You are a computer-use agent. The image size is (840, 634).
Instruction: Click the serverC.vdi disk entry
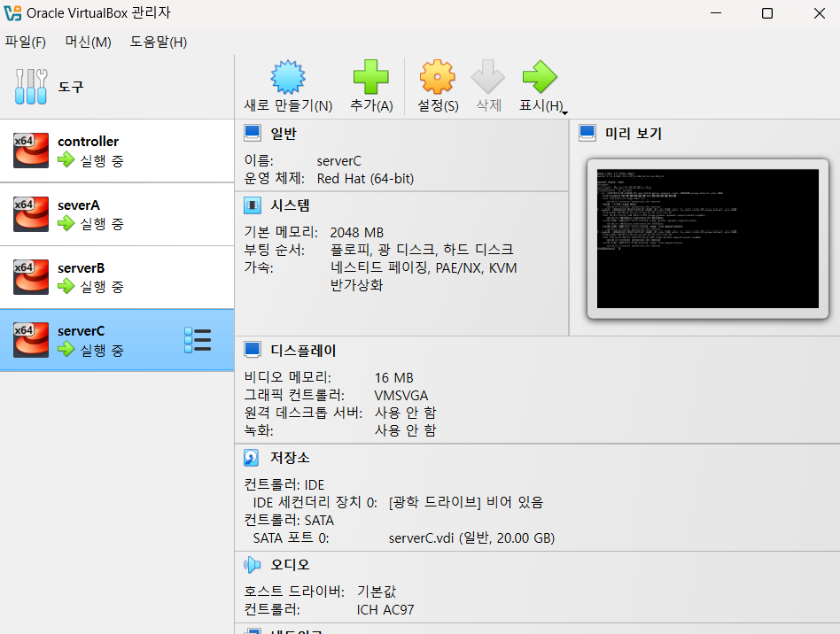pyautogui.click(x=471, y=537)
